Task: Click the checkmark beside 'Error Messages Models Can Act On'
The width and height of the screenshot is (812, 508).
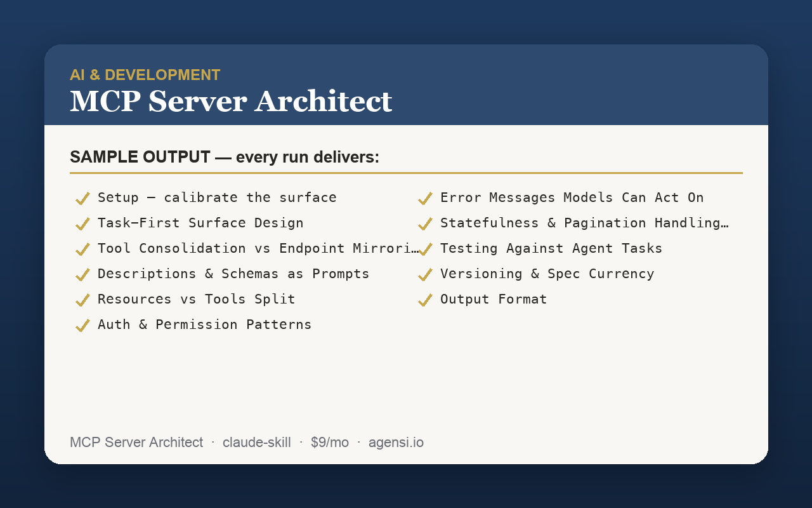Action: [425, 198]
